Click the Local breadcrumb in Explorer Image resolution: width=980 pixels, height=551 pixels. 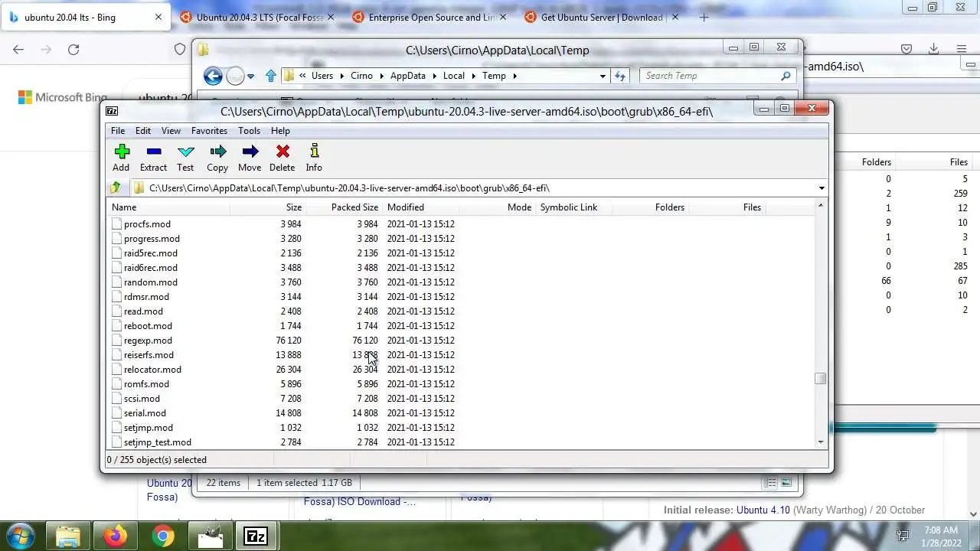coord(453,76)
